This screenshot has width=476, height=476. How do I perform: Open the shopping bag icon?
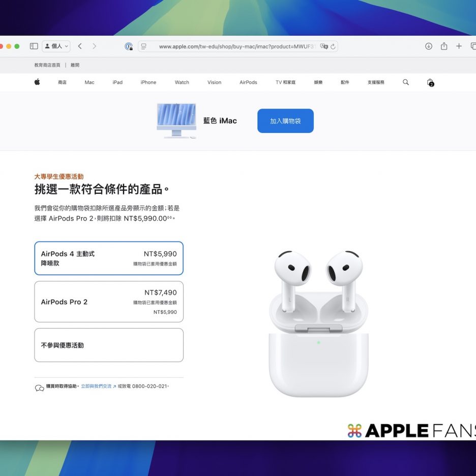pos(430,82)
